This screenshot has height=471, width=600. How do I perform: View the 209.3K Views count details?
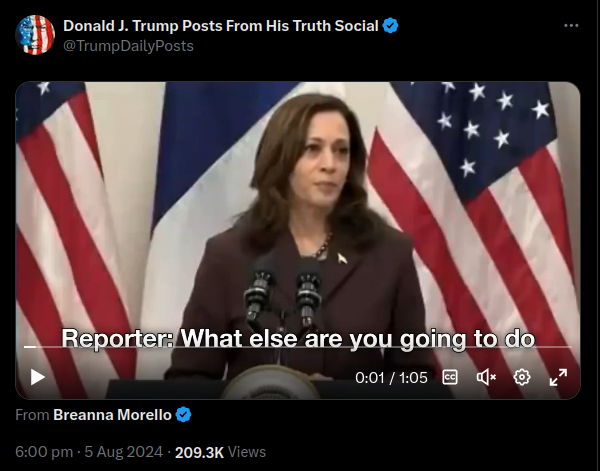point(220,452)
